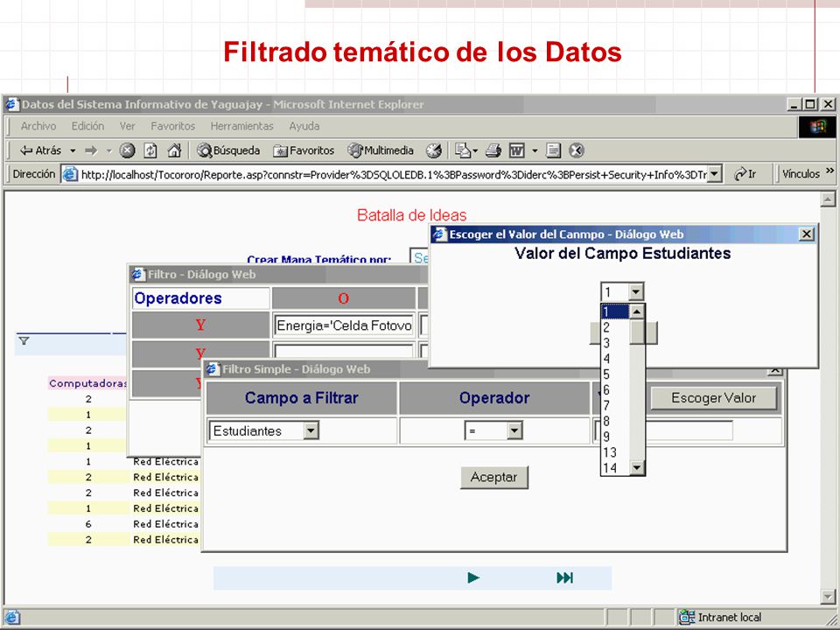Viewport: 840px width, 630px height.
Task: Click the IE icon in the Filtro Simple title
Action: (213, 369)
